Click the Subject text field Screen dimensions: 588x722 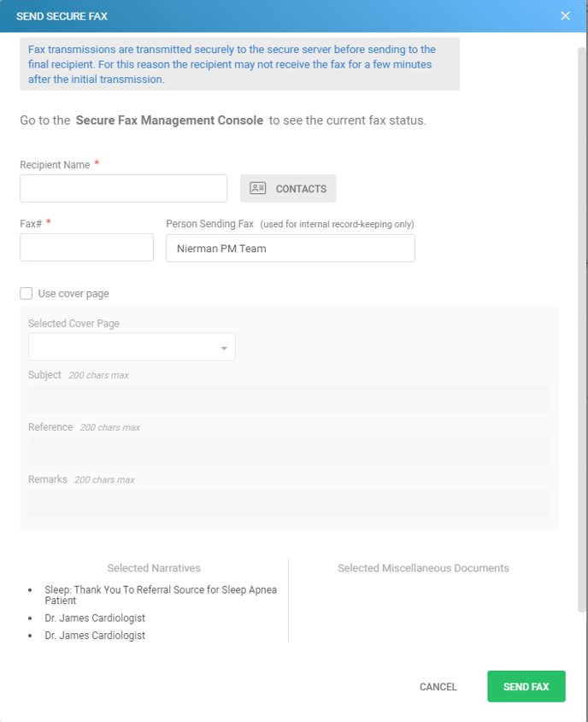coord(289,399)
